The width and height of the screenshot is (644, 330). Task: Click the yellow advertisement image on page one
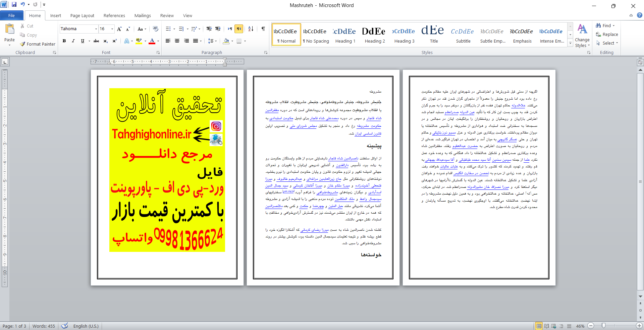(167, 170)
